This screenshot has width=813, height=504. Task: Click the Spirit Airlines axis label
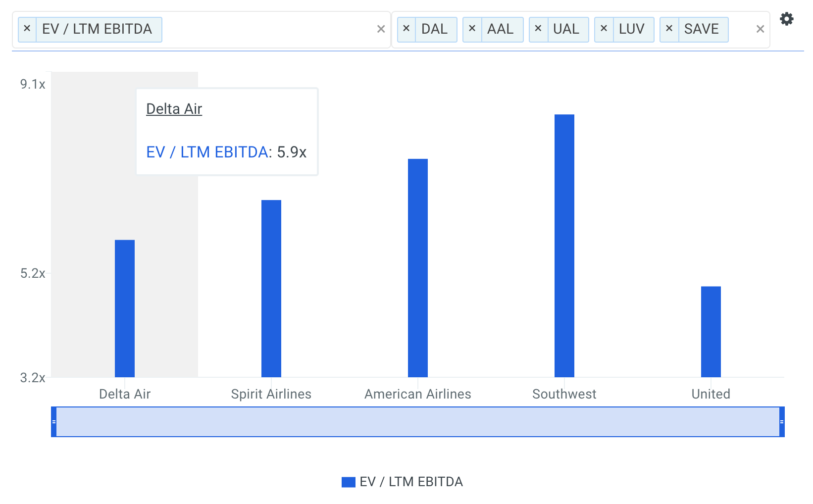click(x=271, y=394)
